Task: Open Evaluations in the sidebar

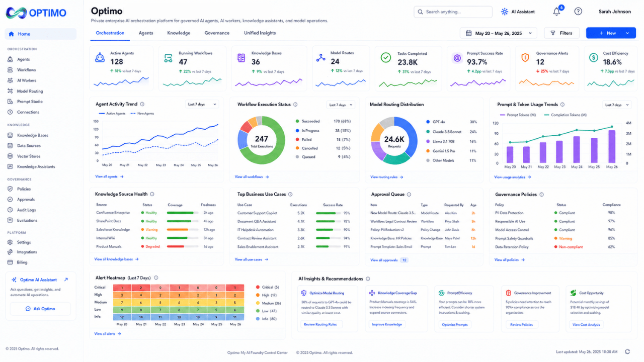Action: point(27,220)
